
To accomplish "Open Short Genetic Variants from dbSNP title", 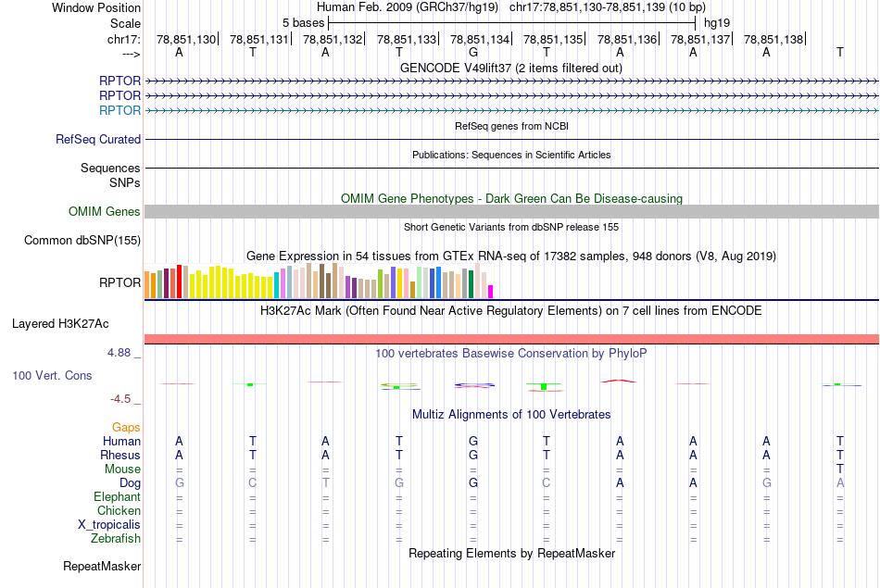I will (x=511, y=227).
